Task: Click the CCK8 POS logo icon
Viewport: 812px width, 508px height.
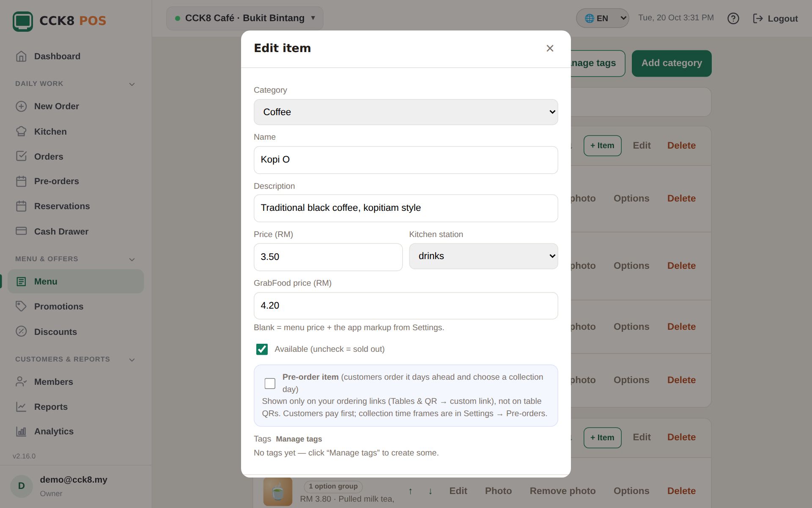Action: (23, 21)
